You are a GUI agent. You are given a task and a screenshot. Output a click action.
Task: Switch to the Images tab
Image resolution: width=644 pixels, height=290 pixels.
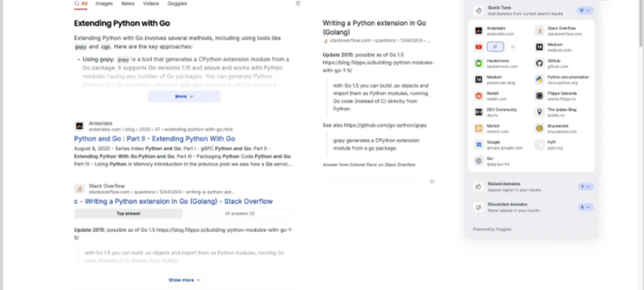(x=104, y=4)
